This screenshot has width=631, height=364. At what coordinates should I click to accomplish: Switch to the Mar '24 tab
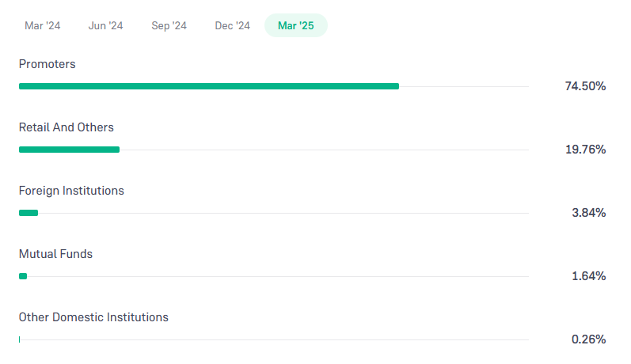click(42, 25)
